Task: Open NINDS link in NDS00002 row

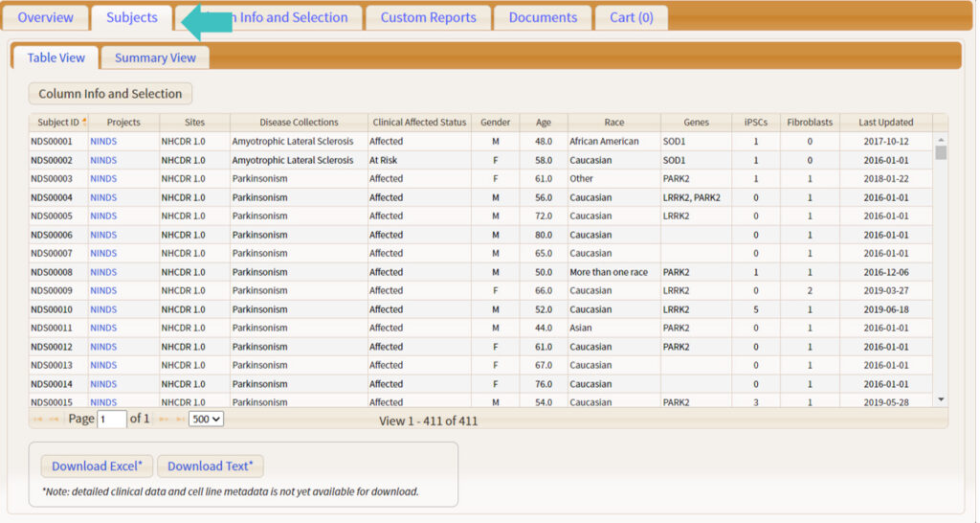Action: pyautogui.click(x=103, y=160)
